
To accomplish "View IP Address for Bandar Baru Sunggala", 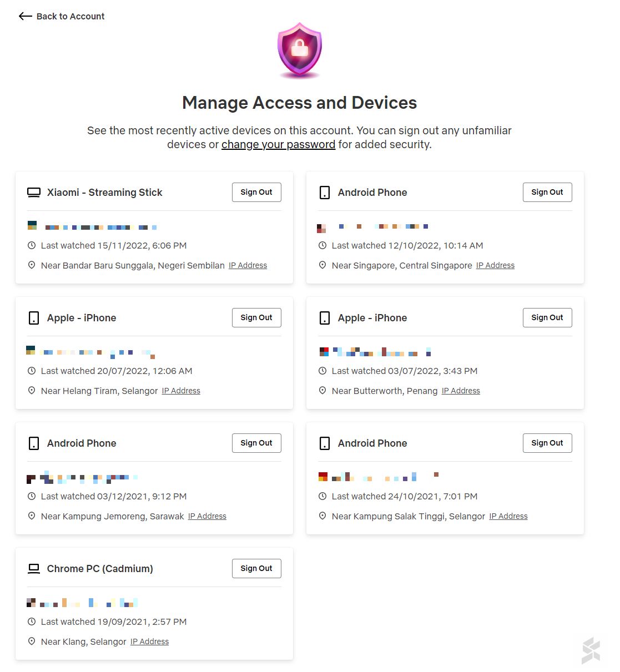I will point(248,265).
